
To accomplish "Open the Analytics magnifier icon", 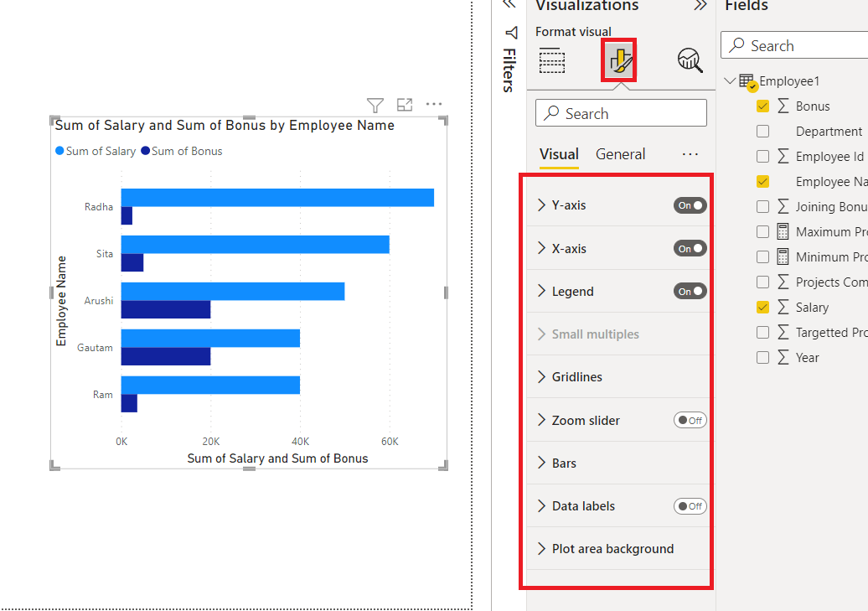I will 690,60.
